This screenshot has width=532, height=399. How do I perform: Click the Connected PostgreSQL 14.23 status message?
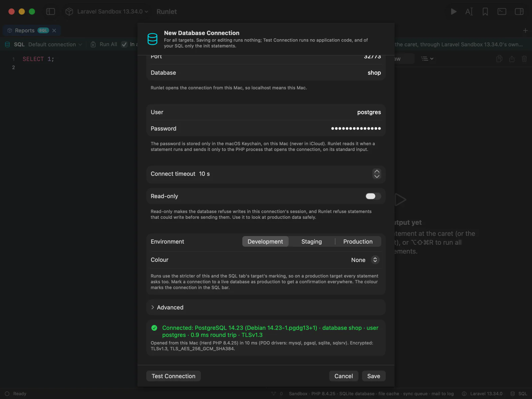[x=270, y=332]
